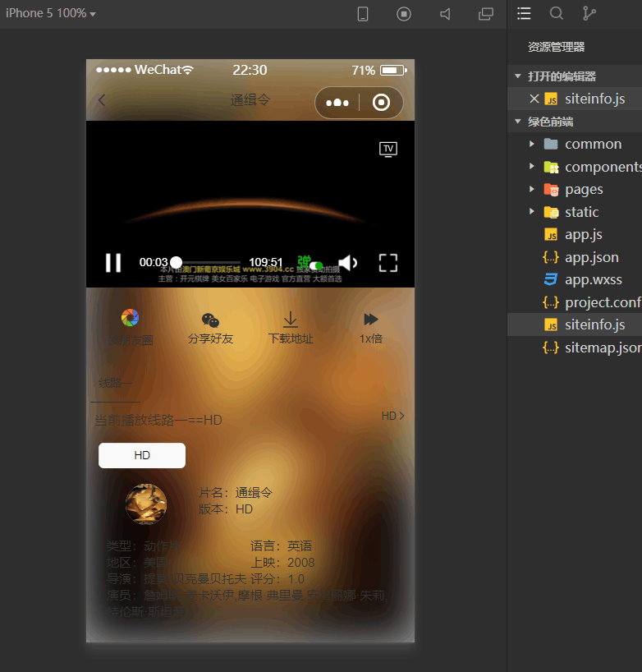Click the video progress slider handle
The height and width of the screenshot is (672, 642).
176,263
